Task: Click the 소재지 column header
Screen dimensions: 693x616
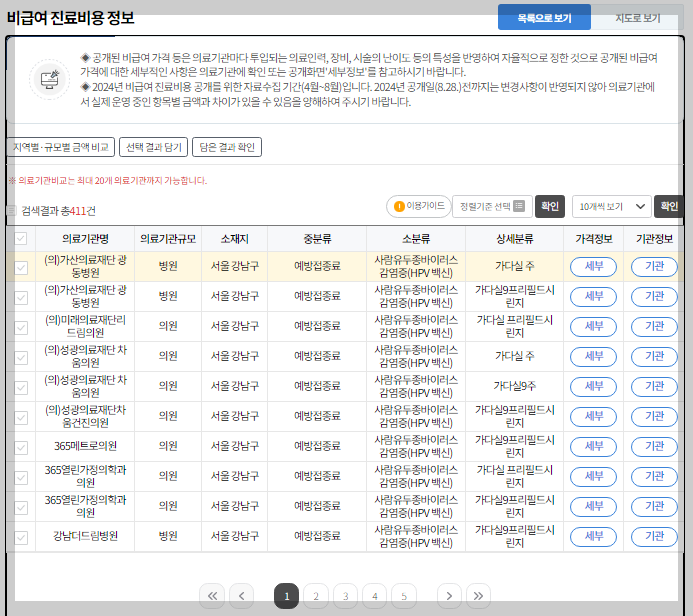Action: 234,239
